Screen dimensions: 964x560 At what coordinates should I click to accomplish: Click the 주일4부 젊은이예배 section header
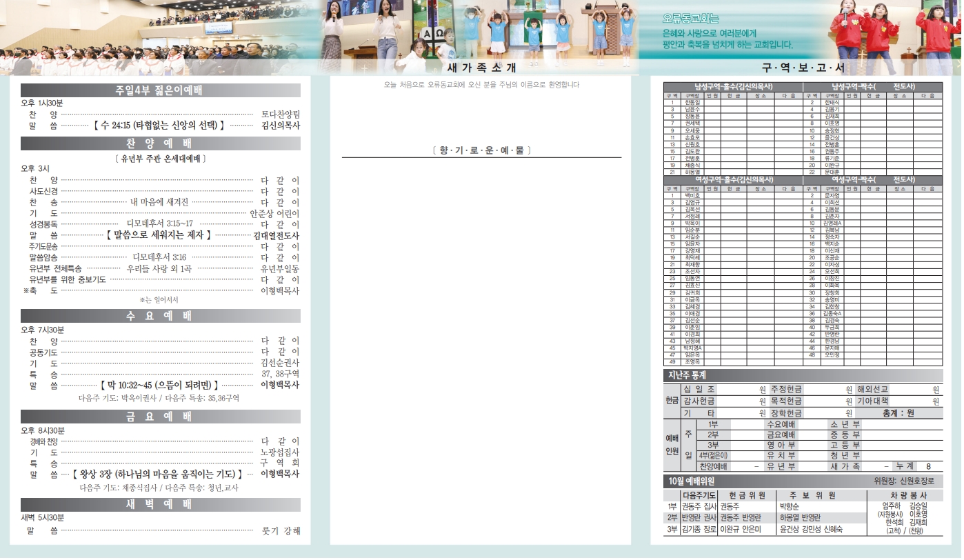pyautogui.click(x=160, y=91)
